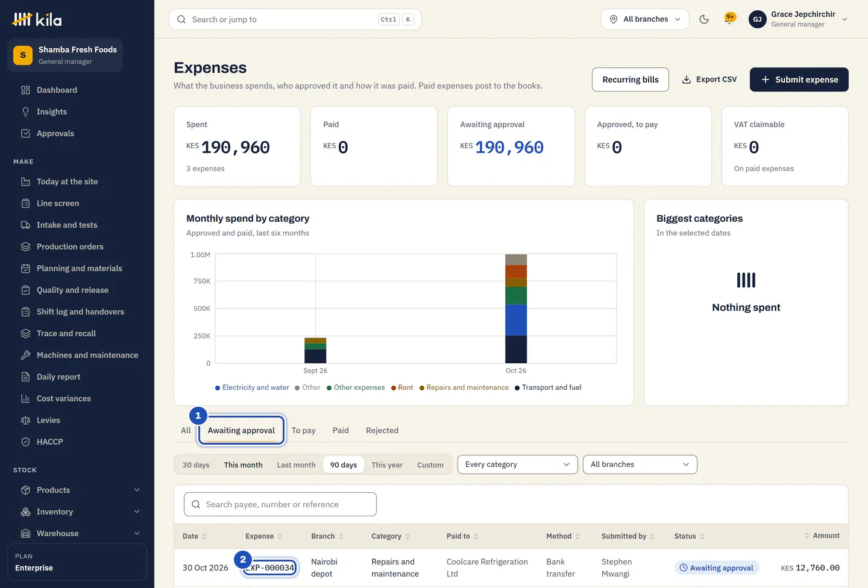Switch to the To pay tab
868x588 pixels.
pos(303,430)
